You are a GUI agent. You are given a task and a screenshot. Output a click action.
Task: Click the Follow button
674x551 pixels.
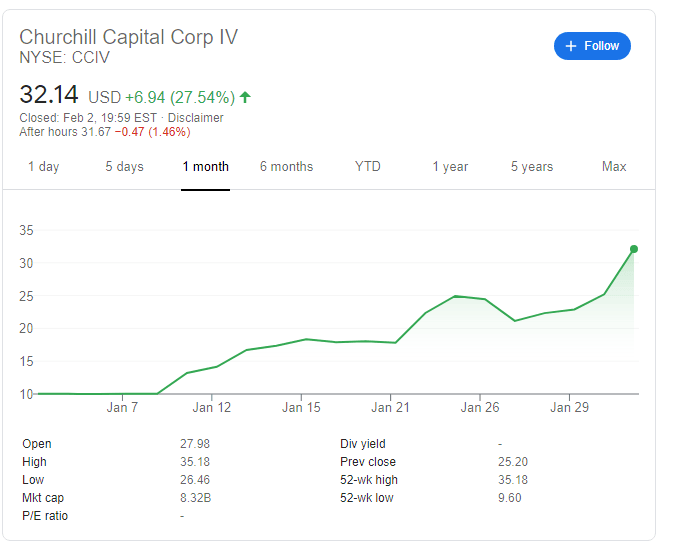click(592, 46)
